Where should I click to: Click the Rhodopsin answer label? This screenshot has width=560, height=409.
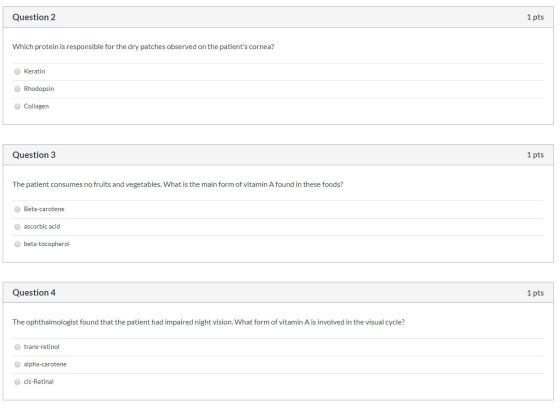[x=39, y=89]
